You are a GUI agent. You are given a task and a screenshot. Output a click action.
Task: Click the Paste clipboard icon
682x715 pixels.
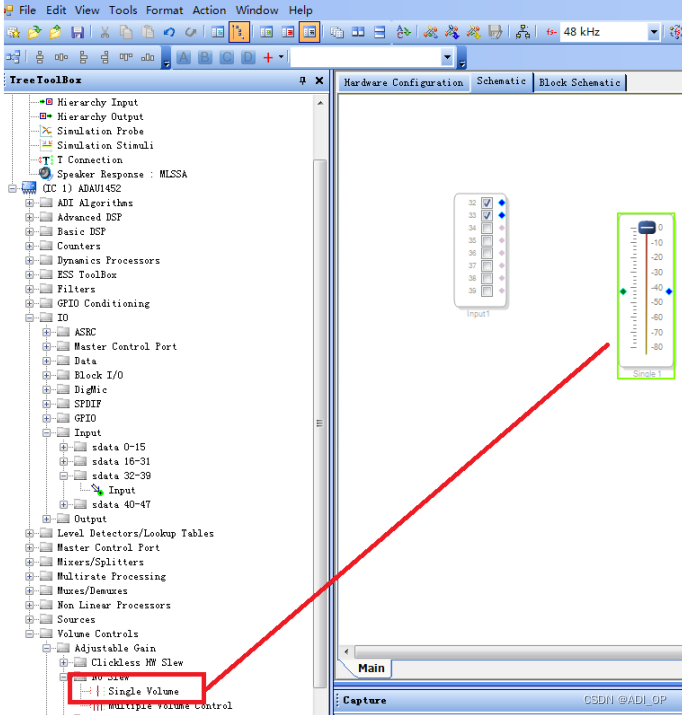[148, 32]
